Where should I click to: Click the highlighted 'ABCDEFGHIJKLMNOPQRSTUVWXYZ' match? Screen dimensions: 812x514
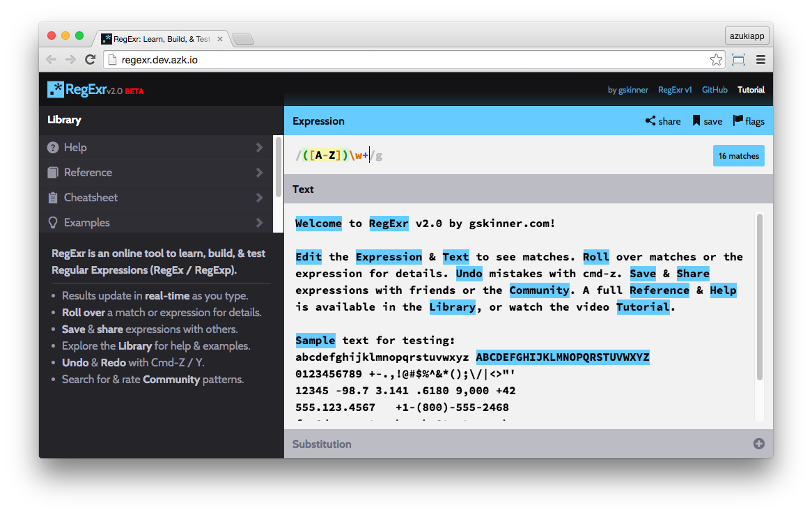563,357
